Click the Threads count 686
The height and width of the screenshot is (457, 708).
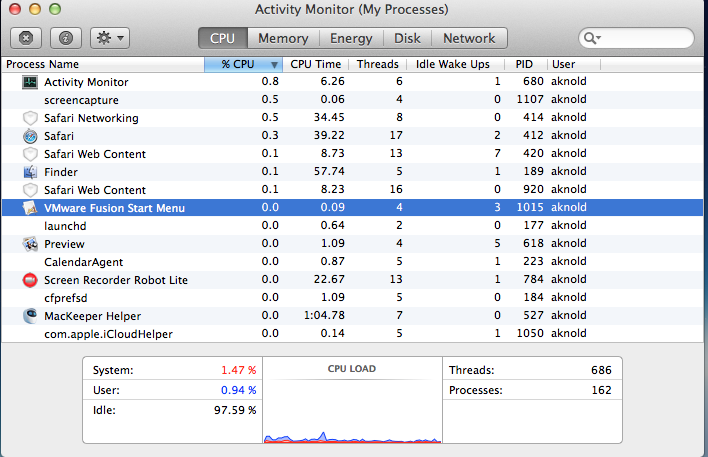click(601, 370)
